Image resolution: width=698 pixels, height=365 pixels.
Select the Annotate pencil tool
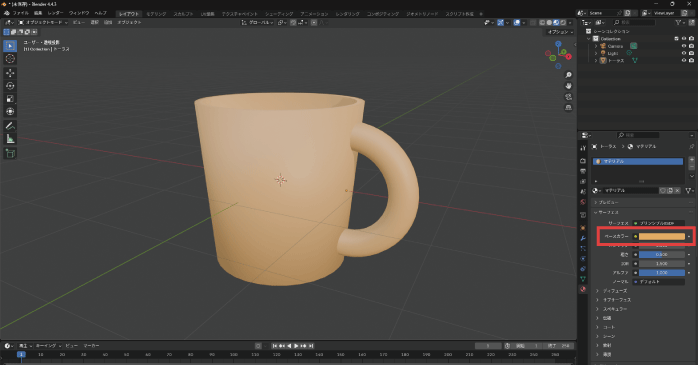(x=10, y=126)
